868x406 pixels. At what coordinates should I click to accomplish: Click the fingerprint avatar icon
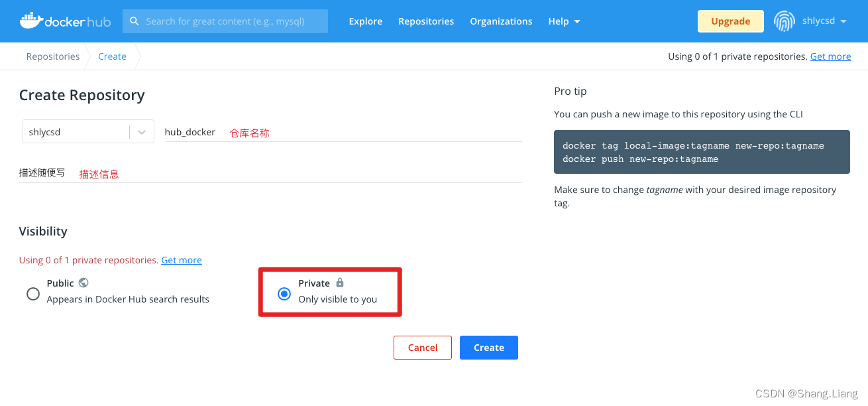[x=785, y=21]
